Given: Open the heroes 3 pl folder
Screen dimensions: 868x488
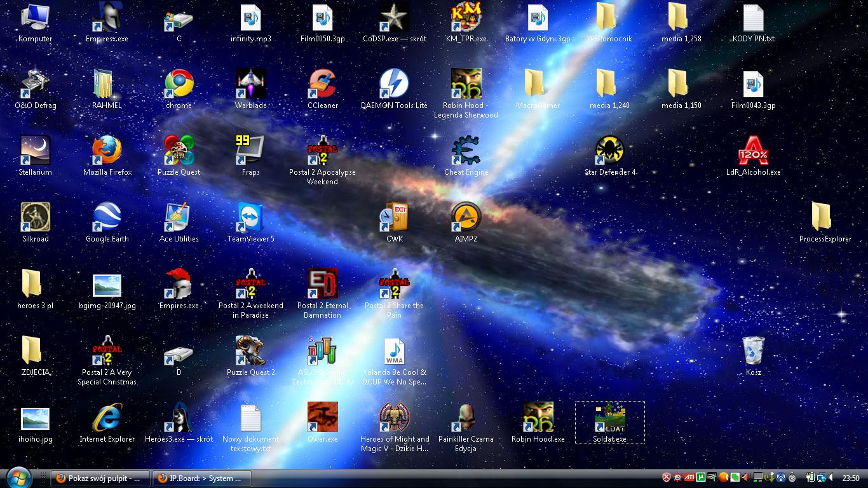Looking at the screenshot, I should tap(35, 290).
